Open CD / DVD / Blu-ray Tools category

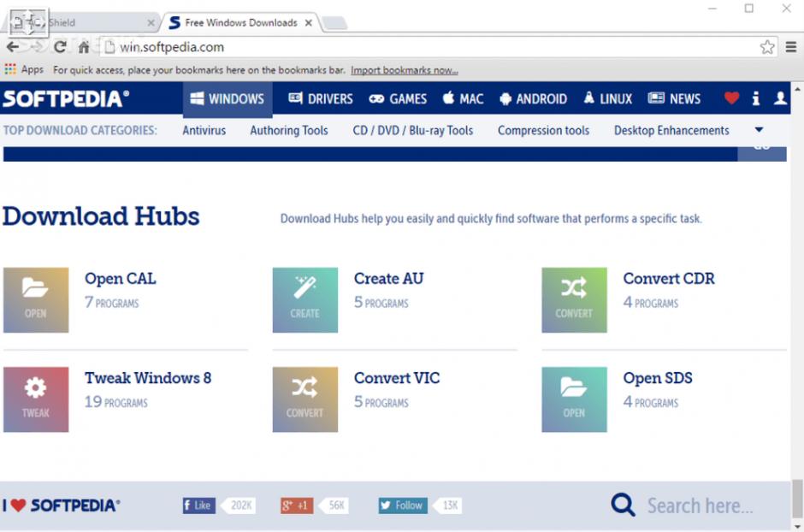413,130
